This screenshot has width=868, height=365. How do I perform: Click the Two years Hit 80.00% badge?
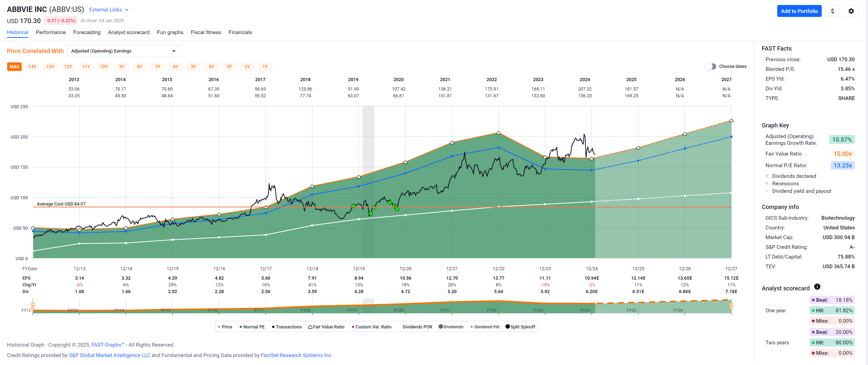pos(832,342)
